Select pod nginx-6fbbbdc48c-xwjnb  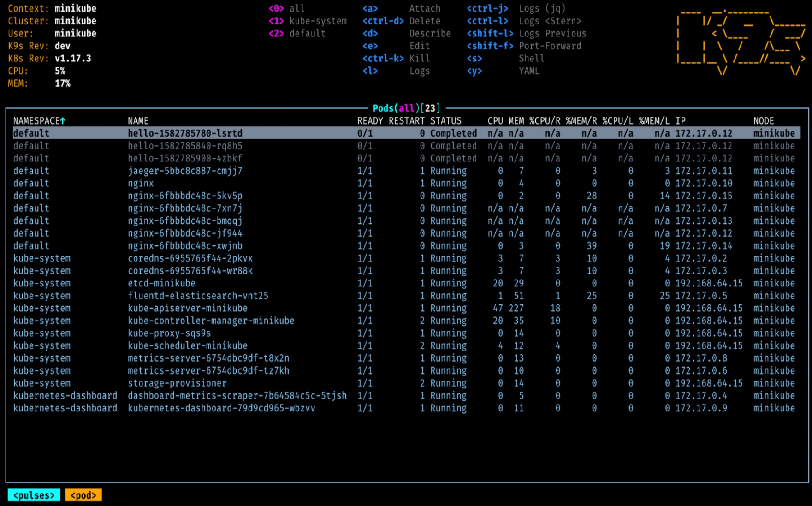point(407,245)
